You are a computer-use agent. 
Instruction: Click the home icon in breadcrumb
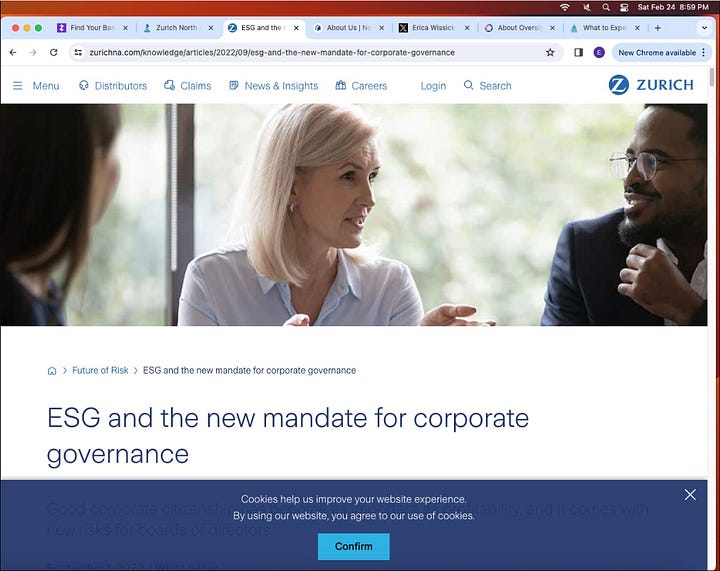52,371
